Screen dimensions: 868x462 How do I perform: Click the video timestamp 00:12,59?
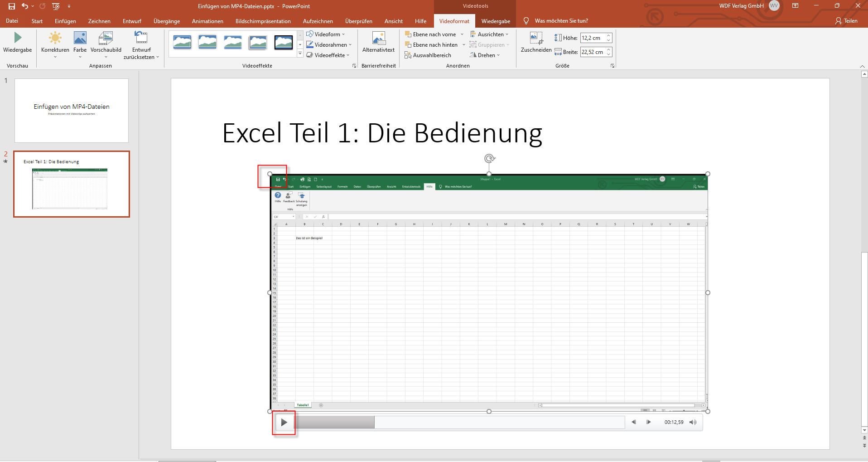[x=674, y=423]
